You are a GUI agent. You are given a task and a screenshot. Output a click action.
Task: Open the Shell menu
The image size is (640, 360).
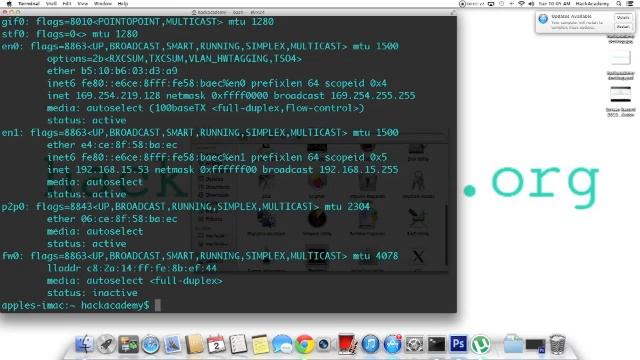click(x=51, y=4)
